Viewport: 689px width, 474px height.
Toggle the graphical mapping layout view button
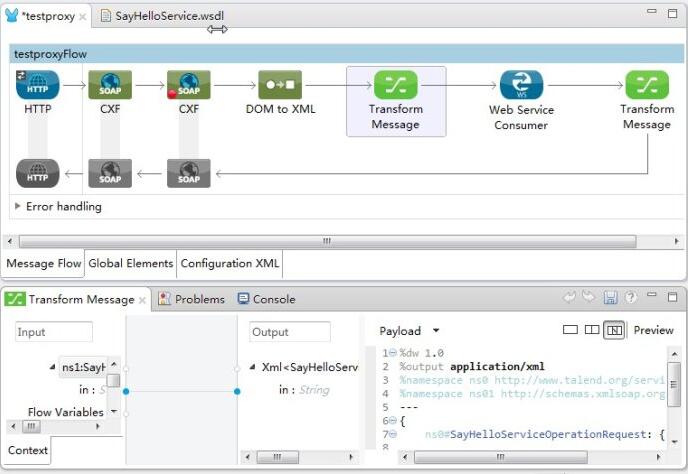click(614, 330)
